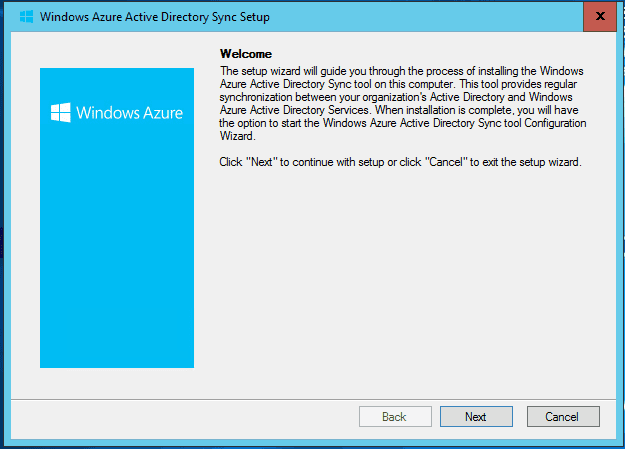Click the footer area left of Back button
Image resolution: width=625 pixels, height=449 pixels.
[183, 417]
